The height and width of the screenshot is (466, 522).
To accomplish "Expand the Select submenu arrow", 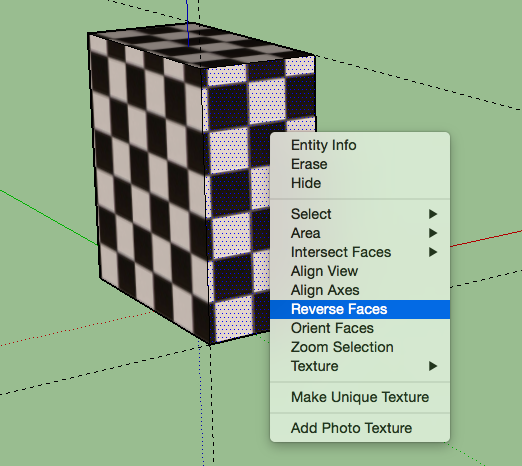I will 433,214.
